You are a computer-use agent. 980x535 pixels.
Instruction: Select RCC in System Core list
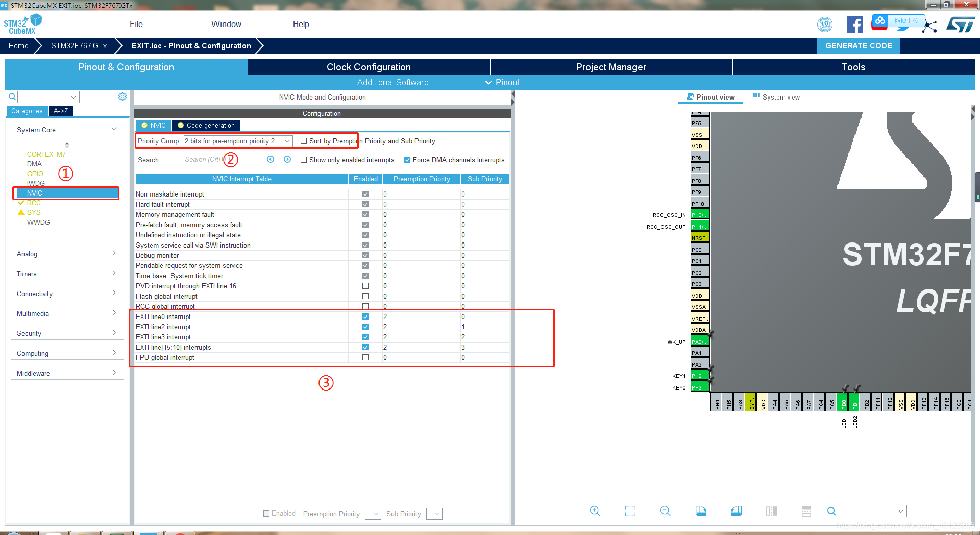(34, 203)
